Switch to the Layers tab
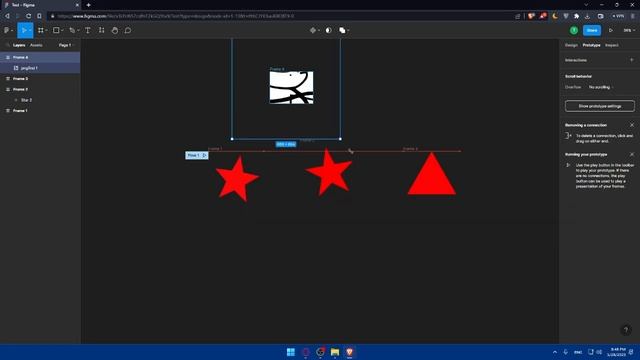This screenshot has width=640, height=360. (19, 45)
